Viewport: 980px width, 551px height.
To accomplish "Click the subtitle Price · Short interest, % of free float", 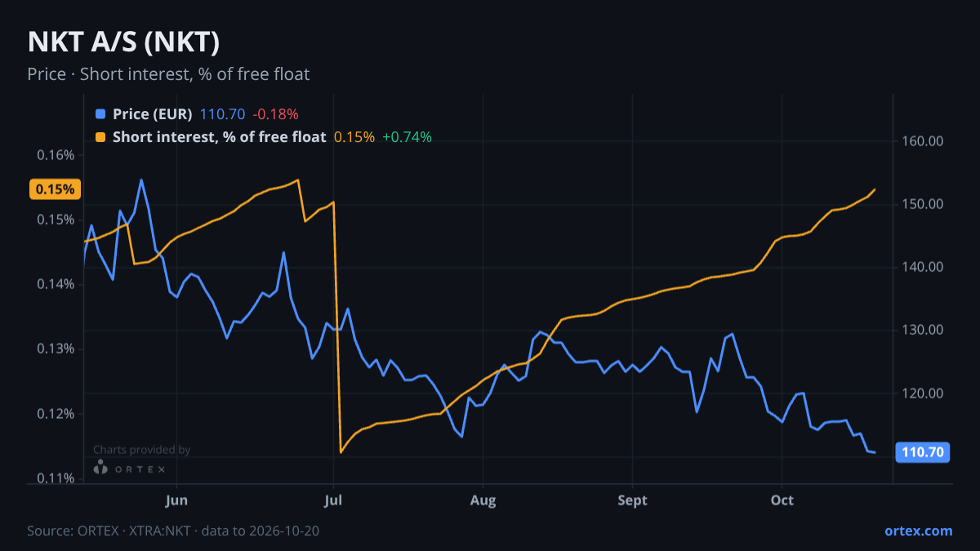I will (x=168, y=74).
